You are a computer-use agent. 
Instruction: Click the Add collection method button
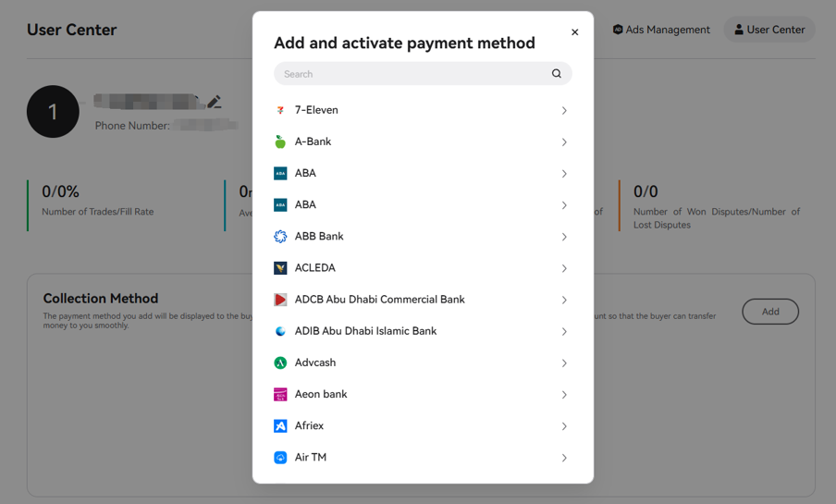tap(770, 312)
